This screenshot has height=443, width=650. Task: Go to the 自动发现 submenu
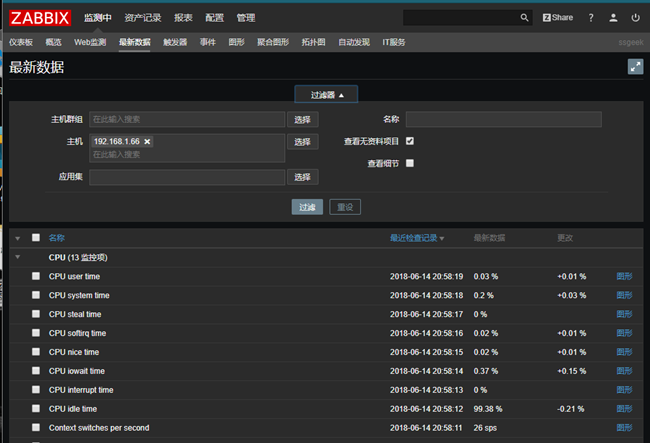pyautogui.click(x=354, y=42)
